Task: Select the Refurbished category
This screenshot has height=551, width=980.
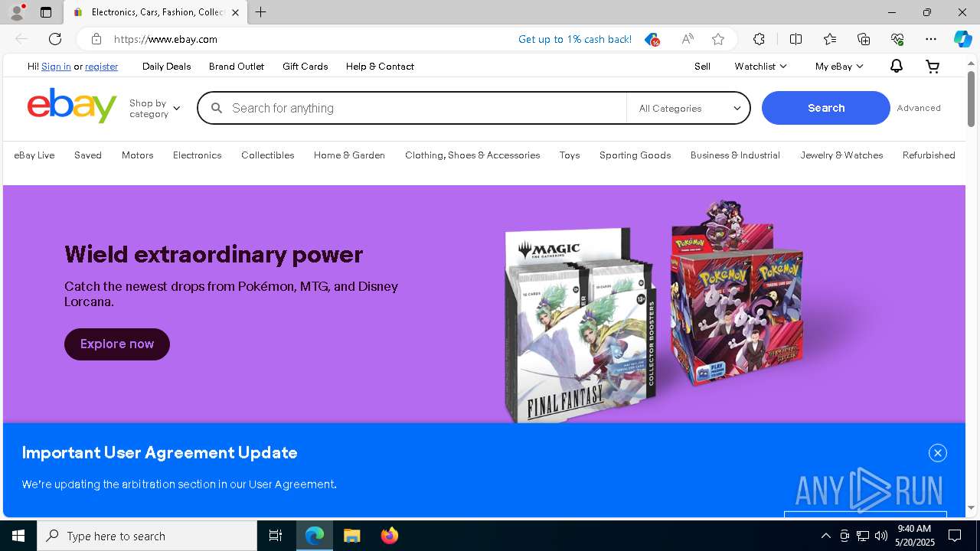Action: 929,155
